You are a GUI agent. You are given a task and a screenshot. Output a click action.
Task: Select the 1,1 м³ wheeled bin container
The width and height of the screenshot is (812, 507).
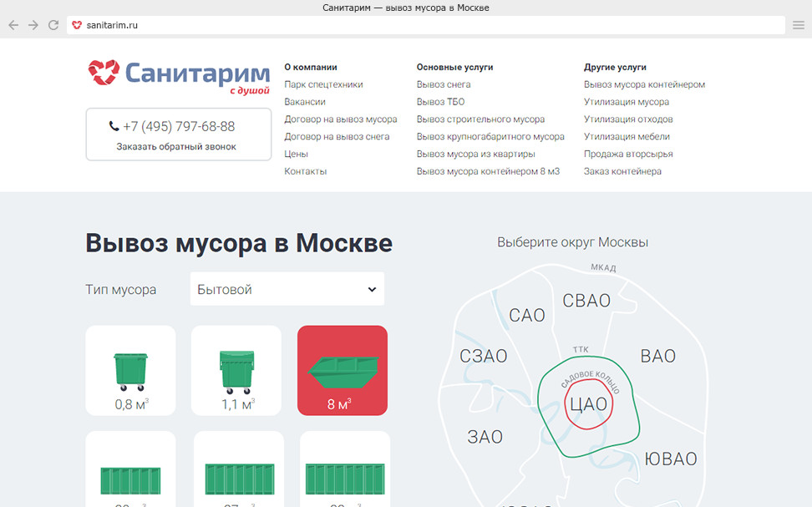pos(236,370)
